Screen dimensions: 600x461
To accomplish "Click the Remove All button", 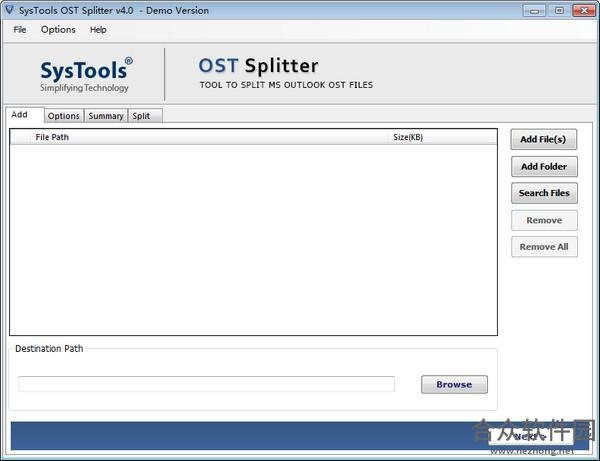I will click(544, 247).
